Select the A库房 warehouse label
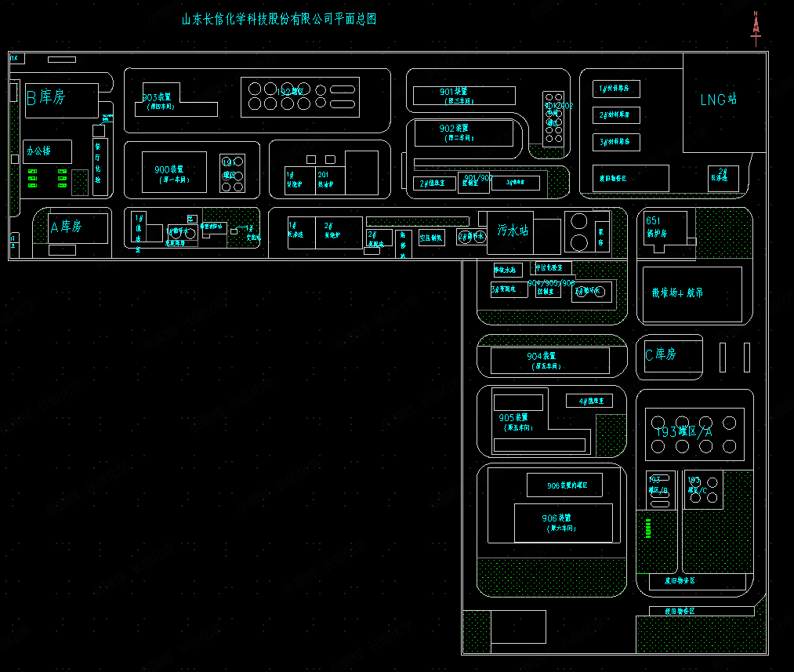Image resolution: width=794 pixels, height=672 pixels. 66,227
